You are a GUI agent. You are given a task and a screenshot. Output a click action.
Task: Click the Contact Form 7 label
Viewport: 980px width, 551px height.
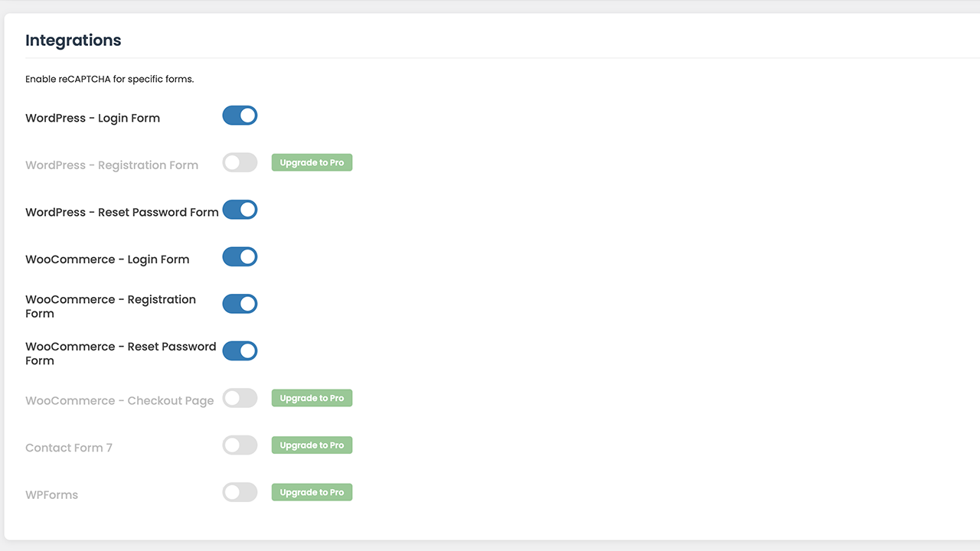(69, 448)
